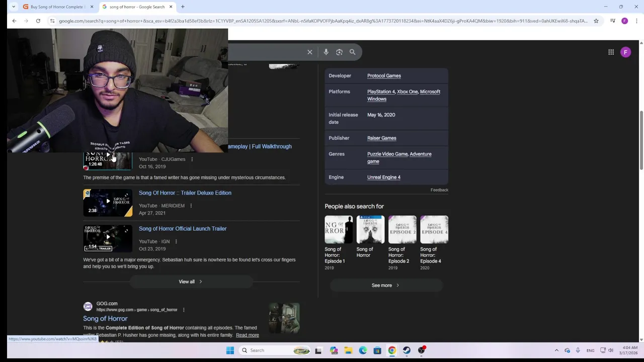Open File Explorer from taskbar
Viewport: 644px width, 362px height.
(x=348, y=350)
